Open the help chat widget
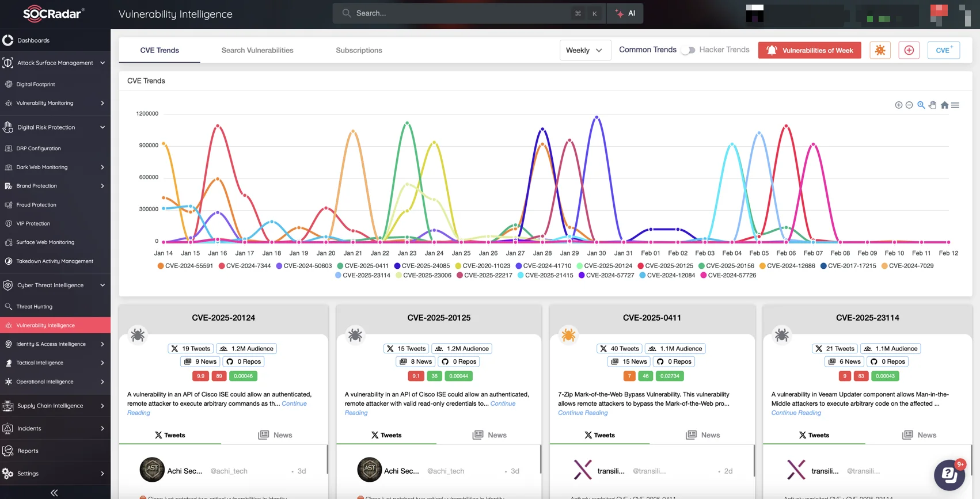 coord(949,475)
